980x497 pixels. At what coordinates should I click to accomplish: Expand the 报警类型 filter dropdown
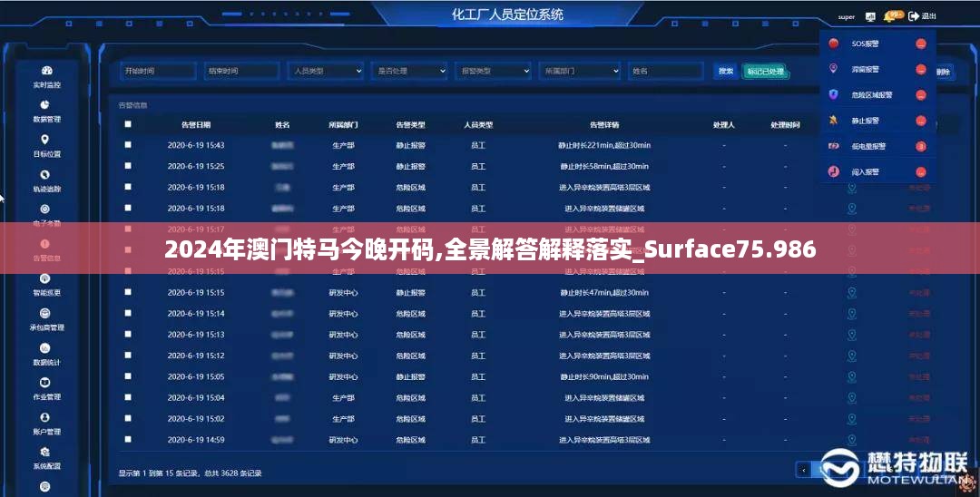click(x=493, y=71)
